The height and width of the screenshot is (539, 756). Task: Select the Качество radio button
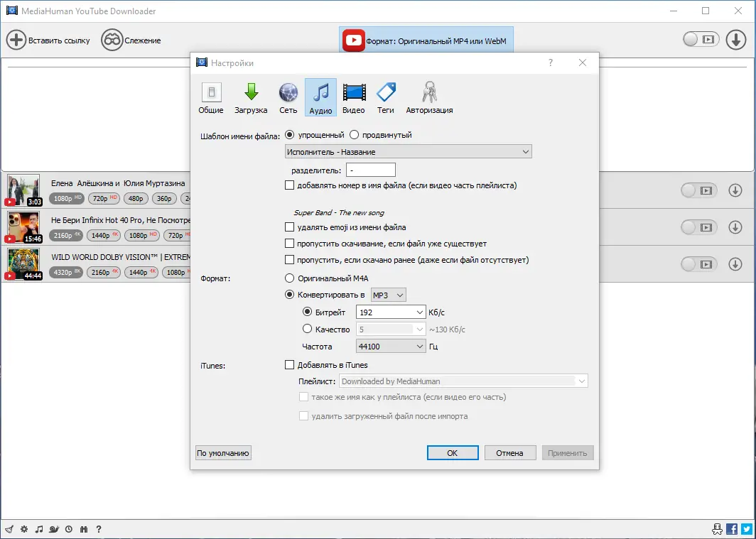(307, 329)
